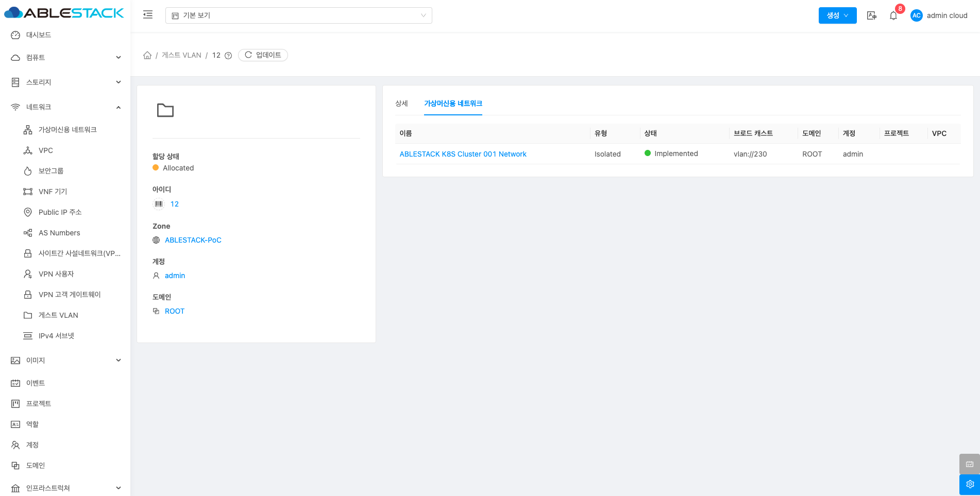Viewport: 980px width, 496px height.
Task: Click the barcode ID icon
Action: coord(159,204)
